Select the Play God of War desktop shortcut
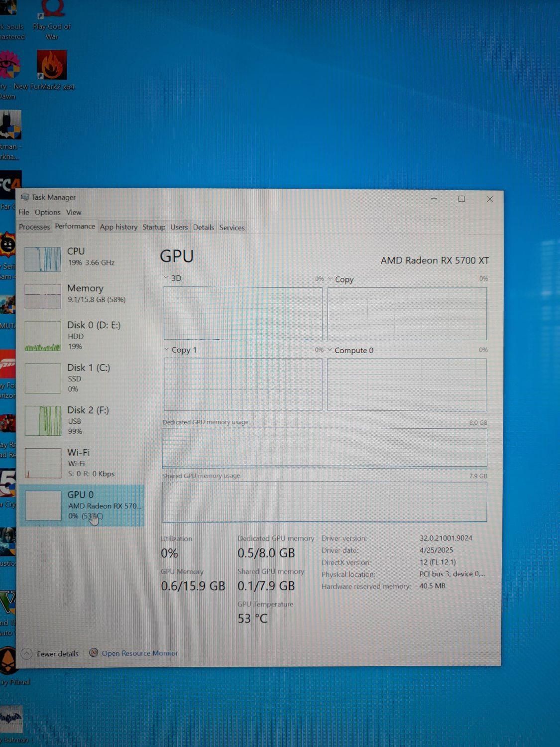Screen dimensions: 560x747 click(52, 20)
